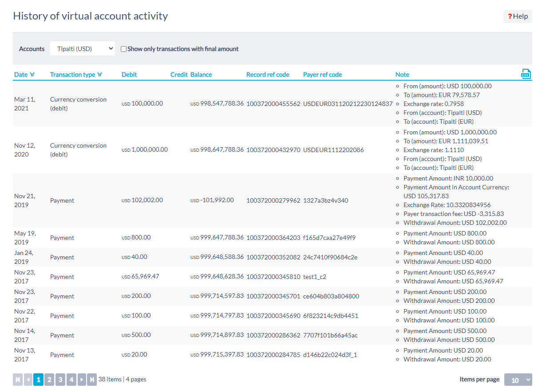Click the debit amount USD 1,000,000.00
546x392 pixels.
[x=145, y=150]
